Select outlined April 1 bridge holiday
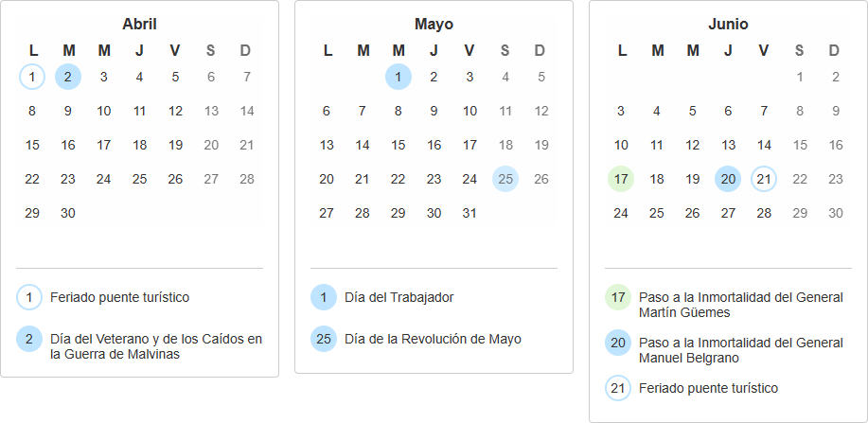 tap(32, 77)
